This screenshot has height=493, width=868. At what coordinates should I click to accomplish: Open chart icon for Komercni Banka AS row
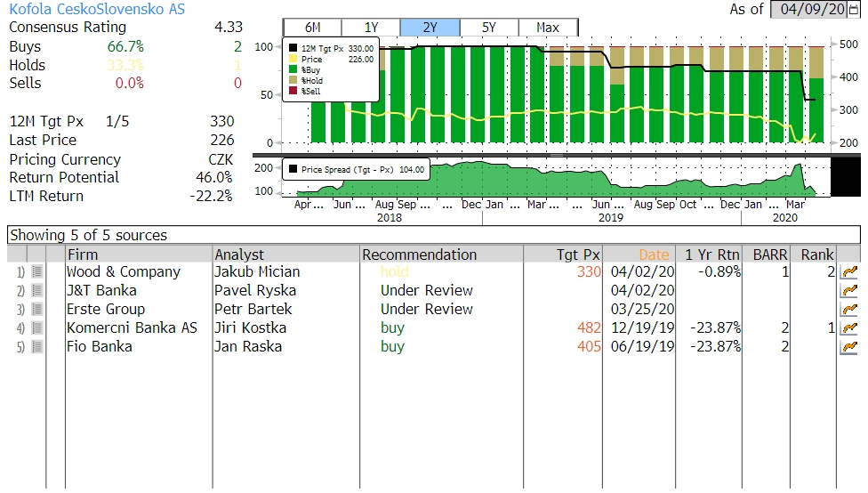click(848, 328)
